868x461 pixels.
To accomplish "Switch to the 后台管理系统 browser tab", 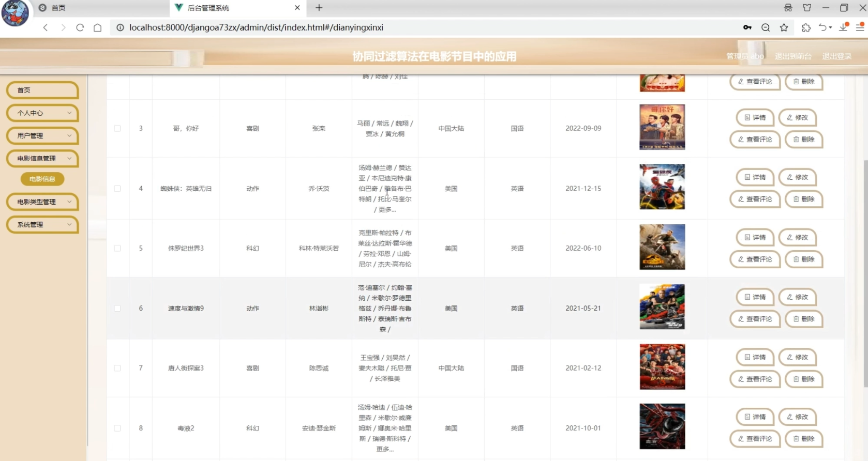I will pyautogui.click(x=238, y=8).
